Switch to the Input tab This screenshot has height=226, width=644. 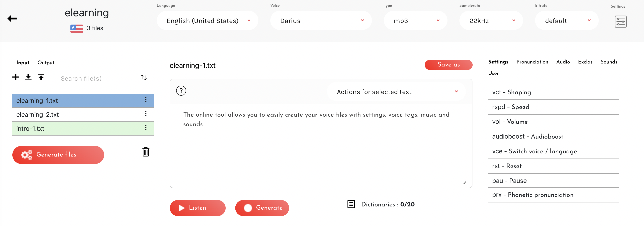(x=23, y=62)
